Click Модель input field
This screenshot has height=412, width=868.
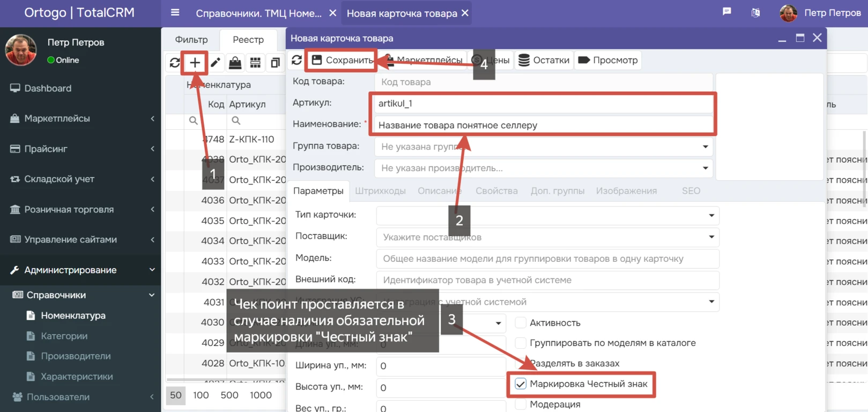[547, 259]
